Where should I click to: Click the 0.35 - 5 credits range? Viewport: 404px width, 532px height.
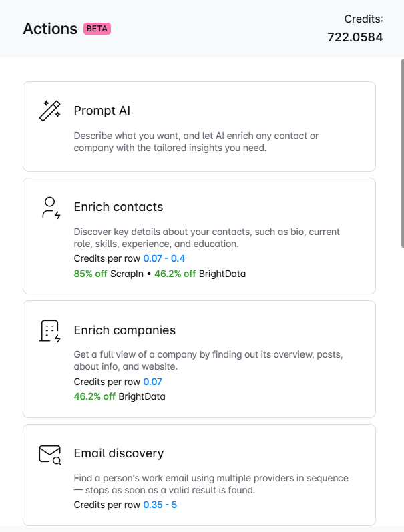pos(160,505)
